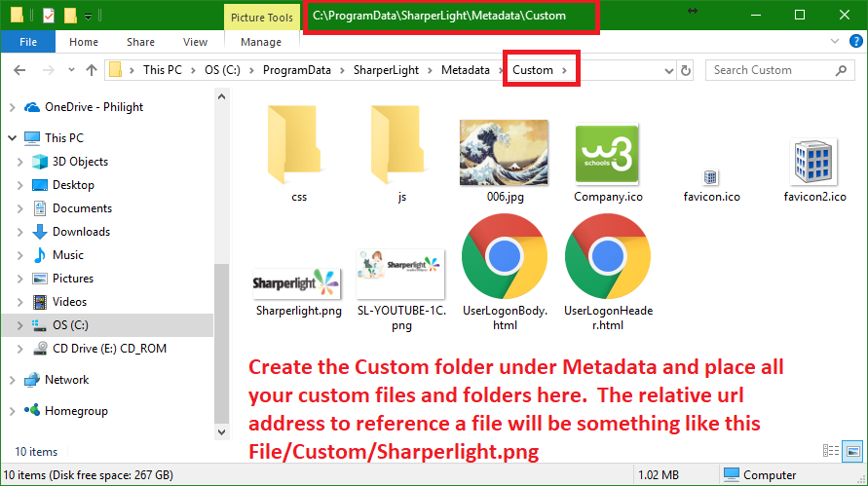Select Music in navigation pane
The width and height of the screenshot is (868, 486).
click(x=67, y=255)
